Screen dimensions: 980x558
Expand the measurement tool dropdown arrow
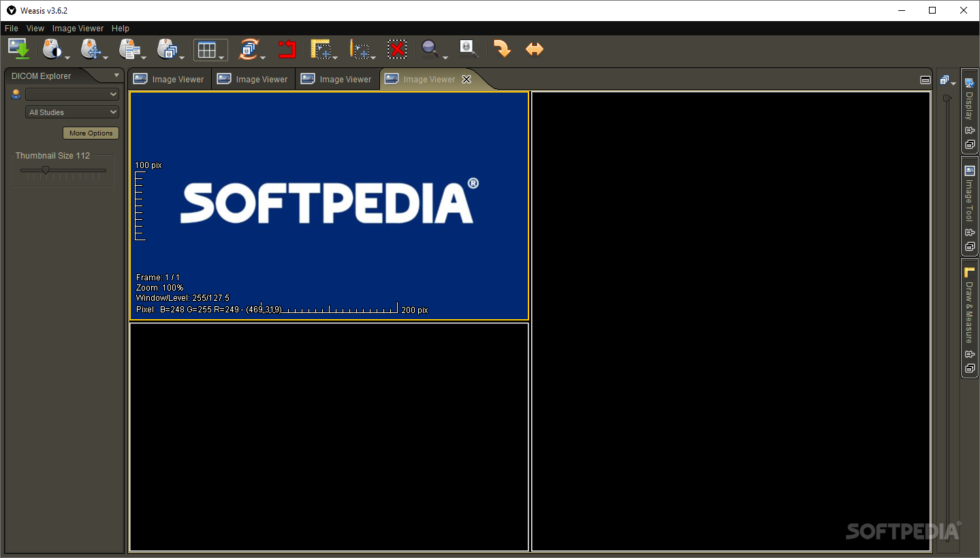(x=336, y=57)
